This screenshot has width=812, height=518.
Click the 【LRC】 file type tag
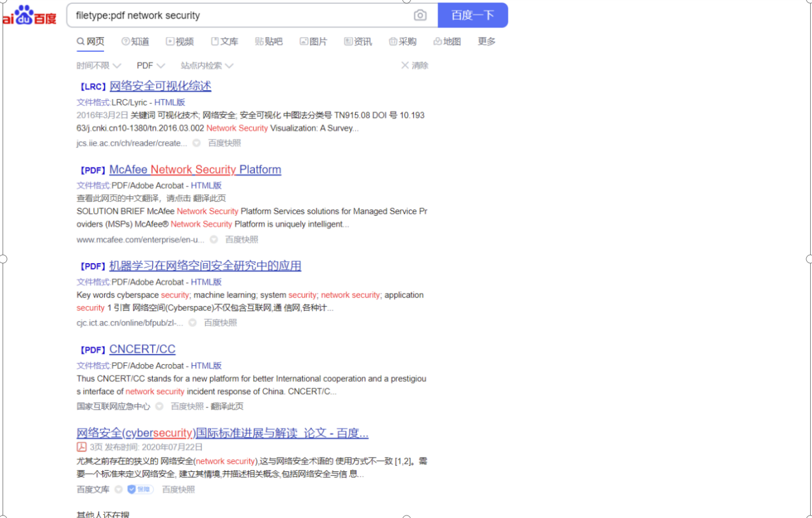pyautogui.click(x=93, y=87)
